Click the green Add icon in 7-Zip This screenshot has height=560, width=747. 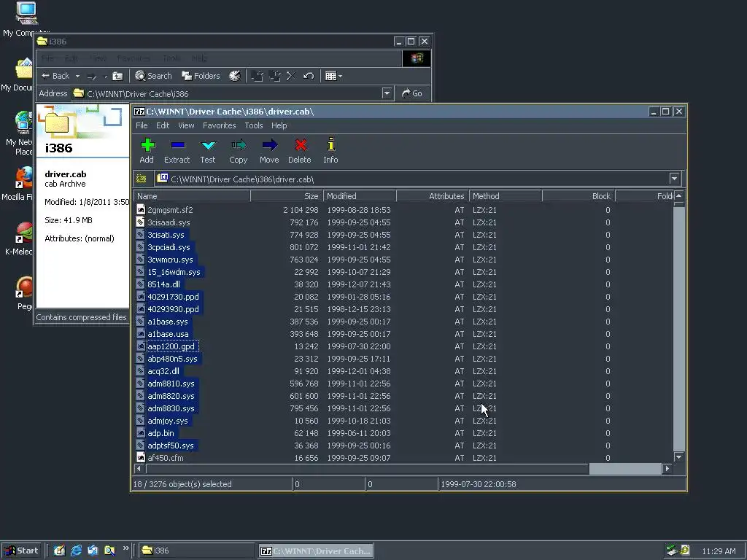click(x=147, y=145)
